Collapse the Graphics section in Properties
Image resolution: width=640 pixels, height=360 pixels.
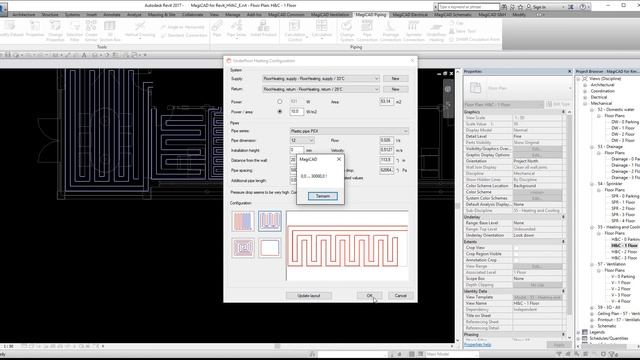pyautogui.click(x=563, y=112)
